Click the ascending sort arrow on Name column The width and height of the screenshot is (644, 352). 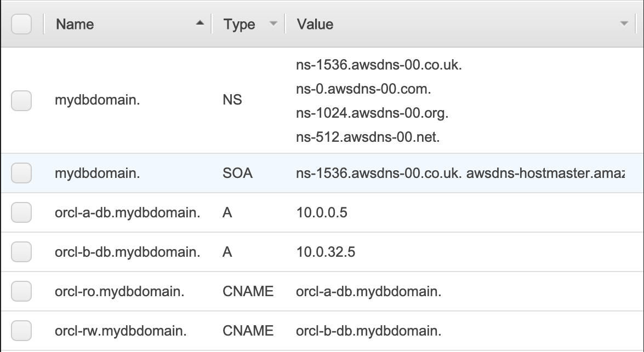[x=200, y=24]
